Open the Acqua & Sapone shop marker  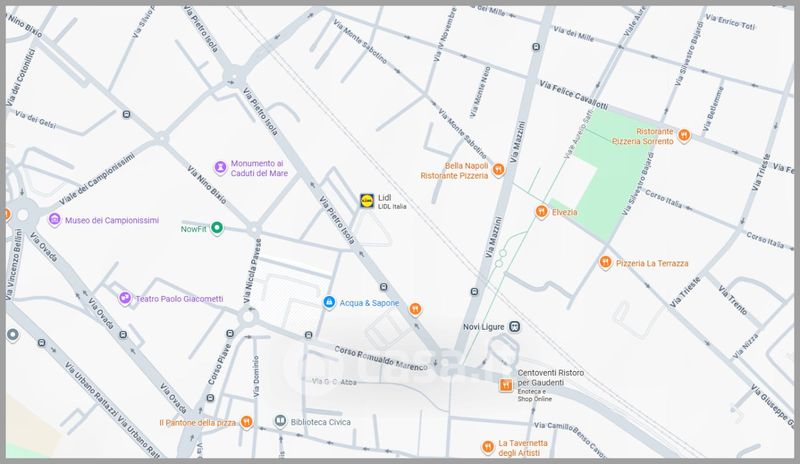pos(328,301)
